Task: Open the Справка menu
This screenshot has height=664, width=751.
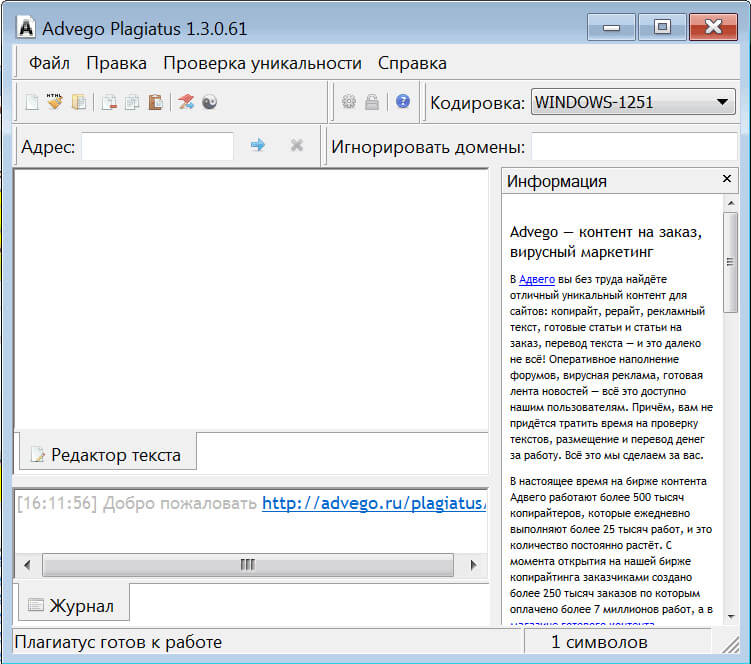Action: [x=412, y=63]
